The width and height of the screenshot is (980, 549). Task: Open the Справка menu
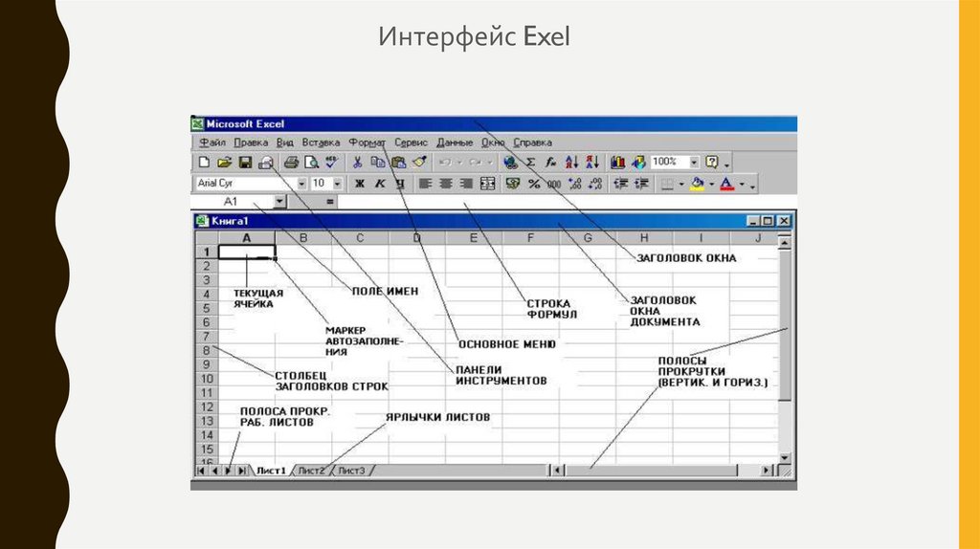click(532, 143)
